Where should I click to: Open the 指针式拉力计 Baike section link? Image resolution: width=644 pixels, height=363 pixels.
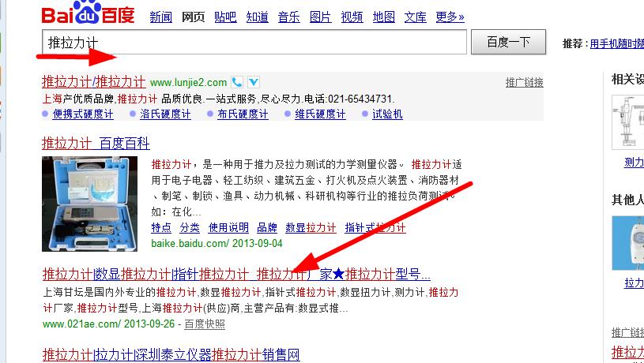tap(375, 227)
